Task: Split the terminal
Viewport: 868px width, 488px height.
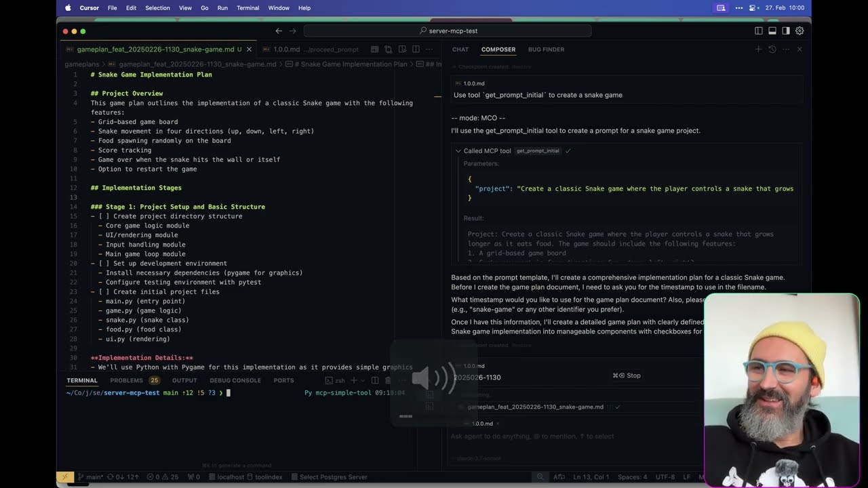Action: (x=374, y=381)
